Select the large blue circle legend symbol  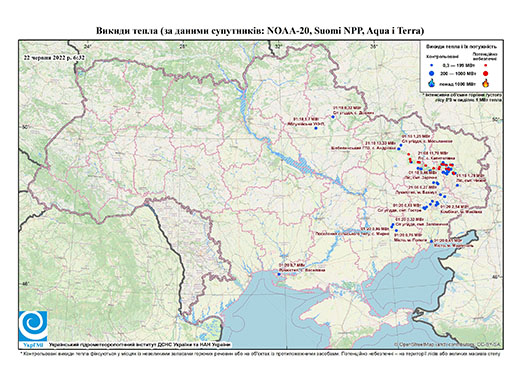pos(432,73)
